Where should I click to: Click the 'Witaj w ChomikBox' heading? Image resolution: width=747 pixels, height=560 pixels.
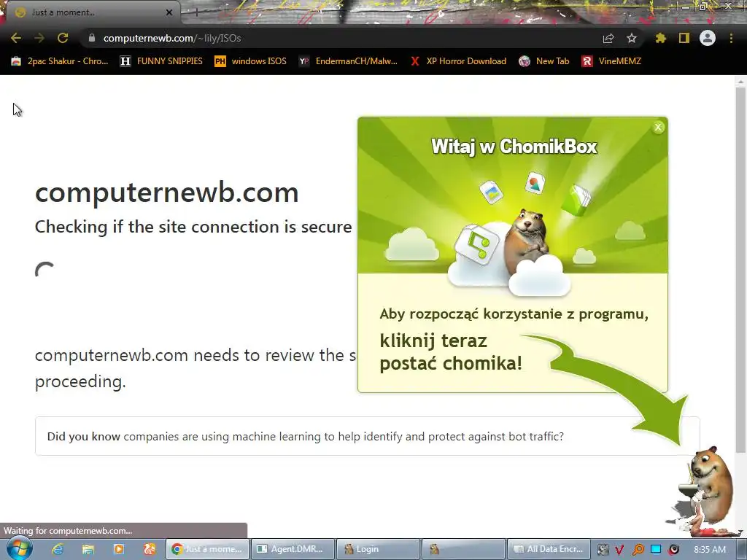point(514,146)
